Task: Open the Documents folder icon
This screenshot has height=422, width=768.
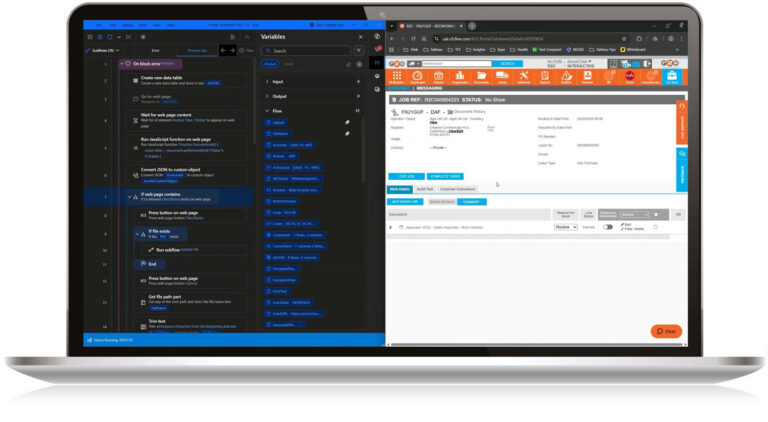Action: 481,76
